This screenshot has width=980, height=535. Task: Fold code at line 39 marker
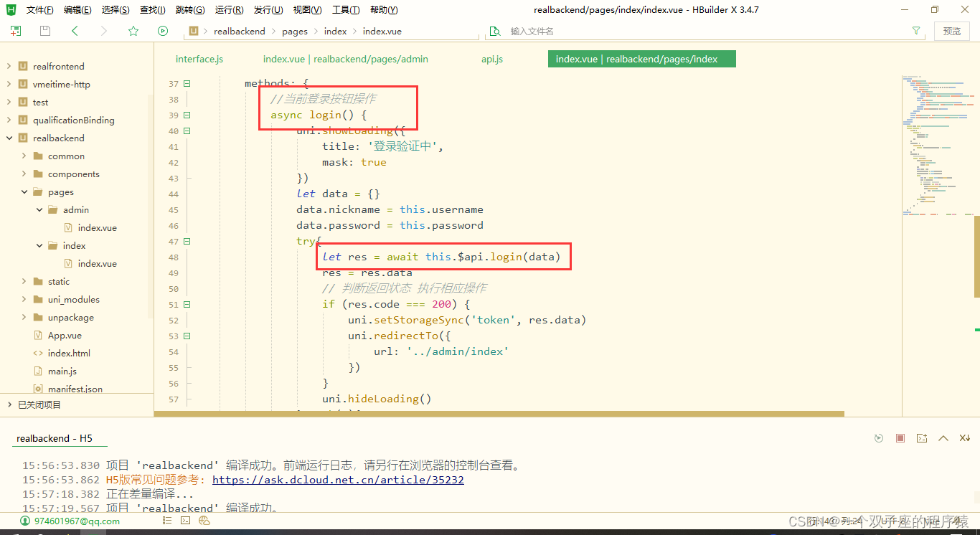[187, 115]
